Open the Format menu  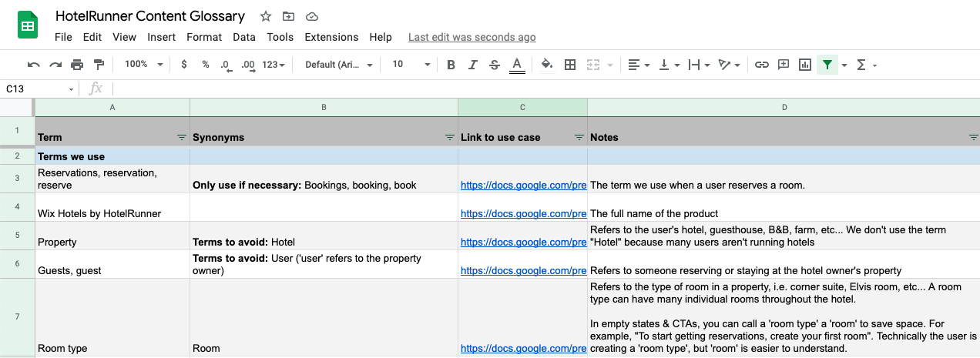[x=204, y=37]
